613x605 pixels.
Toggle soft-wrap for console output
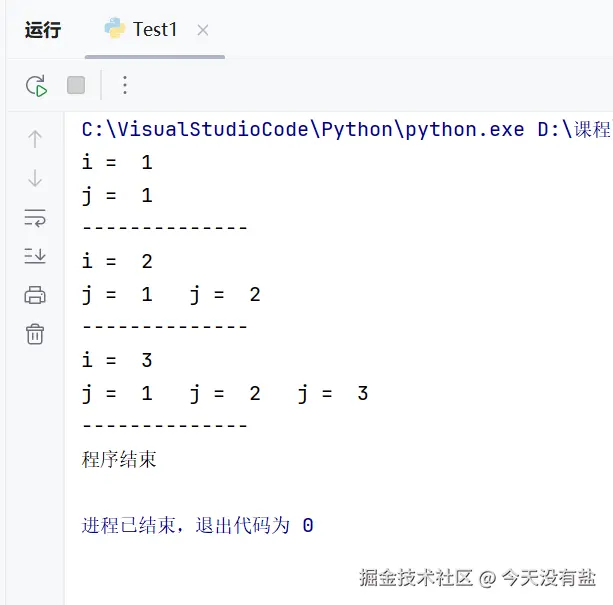coord(35,218)
